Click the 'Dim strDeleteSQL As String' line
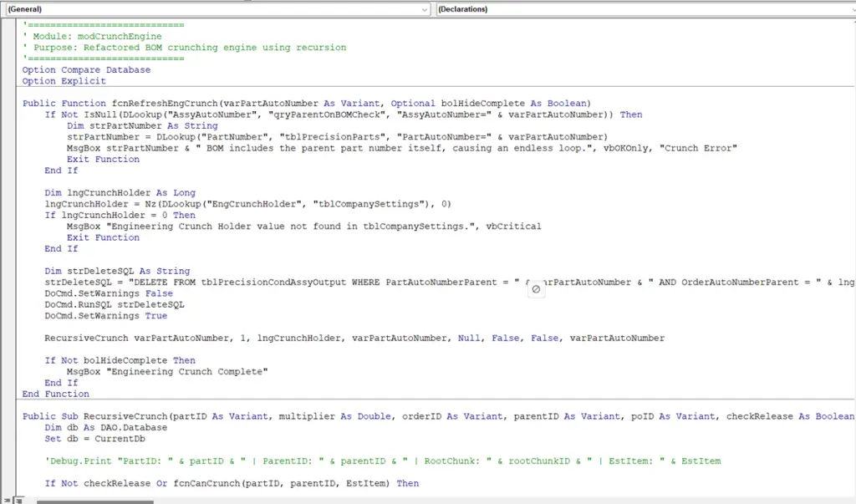The image size is (856, 504). [x=117, y=271]
